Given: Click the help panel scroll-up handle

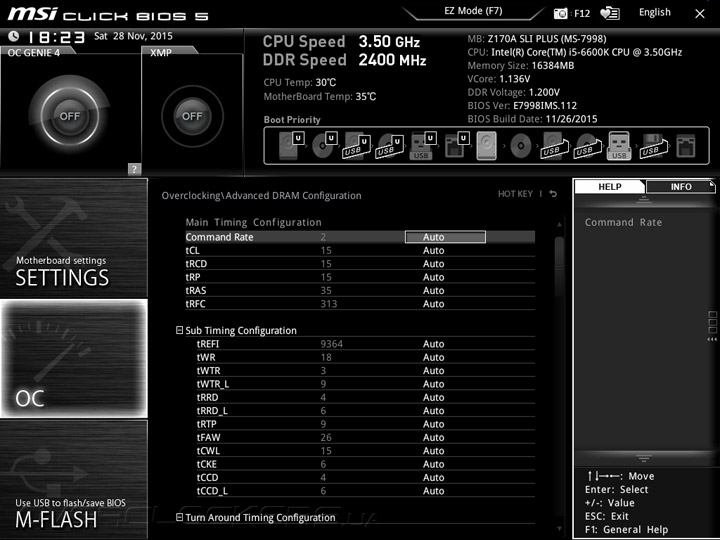Looking at the screenshot, I should click(x=644, y=199).
